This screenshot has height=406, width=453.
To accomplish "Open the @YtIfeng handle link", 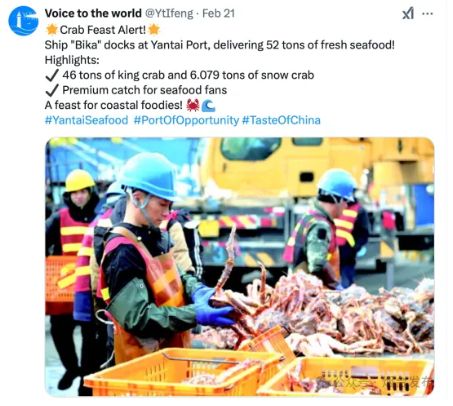I will [169, 14].
